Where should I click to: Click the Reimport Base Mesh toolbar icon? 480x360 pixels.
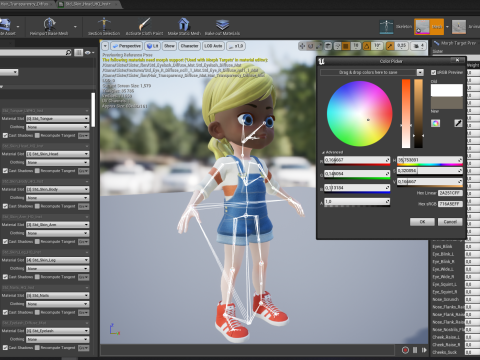coord(49,24)
